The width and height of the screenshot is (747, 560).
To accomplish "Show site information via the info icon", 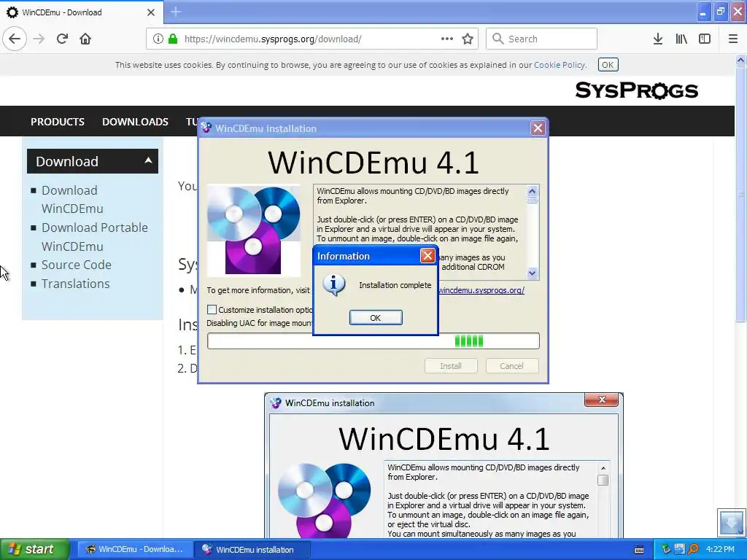I will [158, 39].
